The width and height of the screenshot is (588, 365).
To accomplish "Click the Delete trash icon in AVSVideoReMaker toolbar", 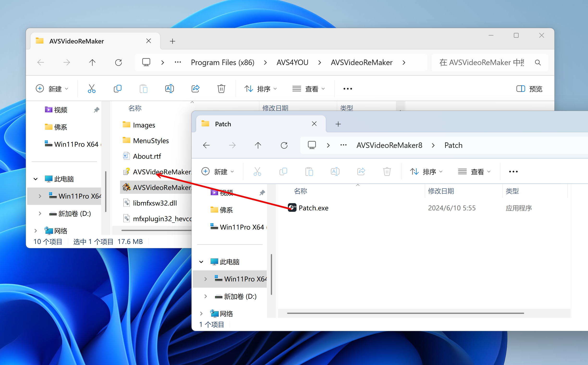I will [x=221, y=89].
